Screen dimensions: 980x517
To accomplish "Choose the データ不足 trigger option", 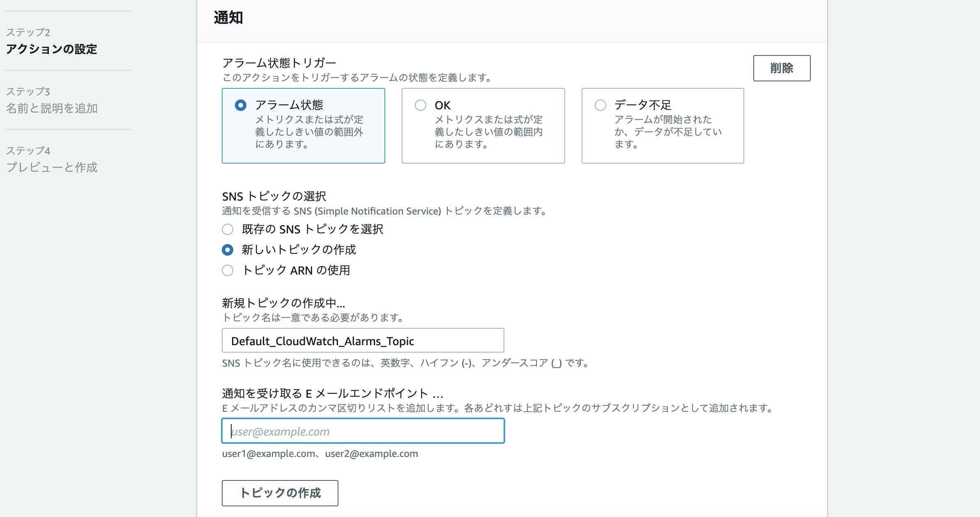I will [600, 105].
